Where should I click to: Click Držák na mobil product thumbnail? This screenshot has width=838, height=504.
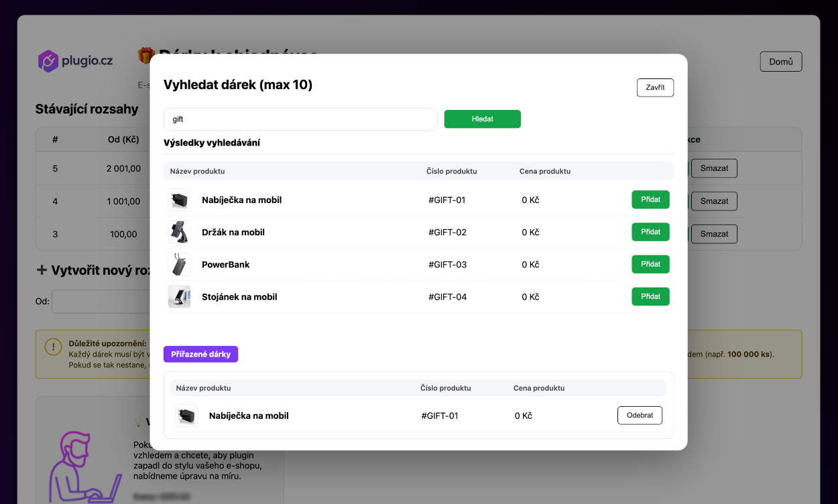pos(179,232)
